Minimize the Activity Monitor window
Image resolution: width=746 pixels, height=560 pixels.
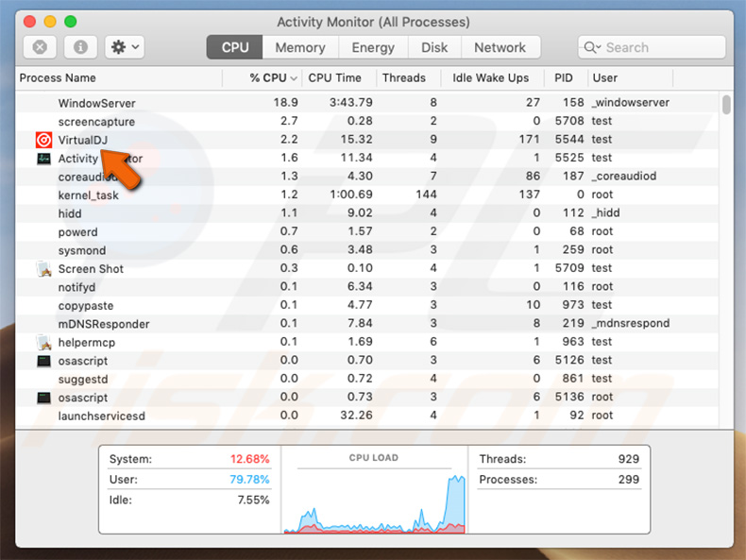coord(50,22)
